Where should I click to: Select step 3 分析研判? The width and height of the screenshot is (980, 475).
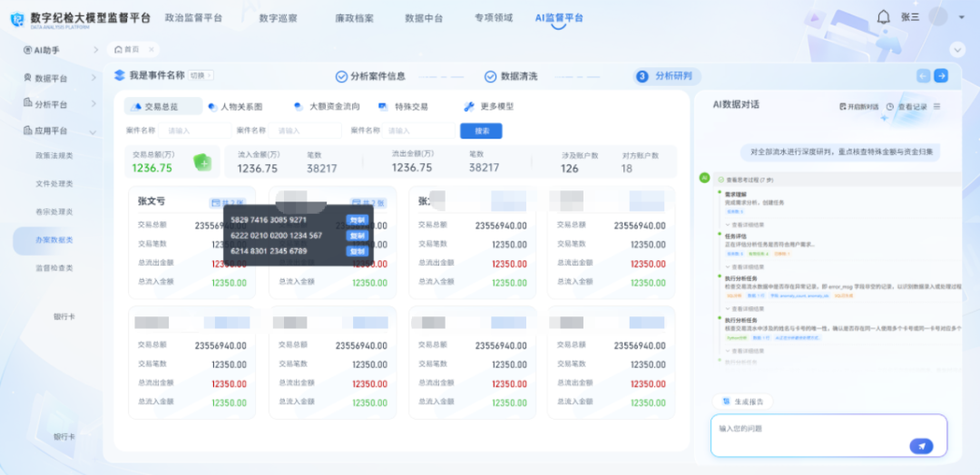(666, 77)
